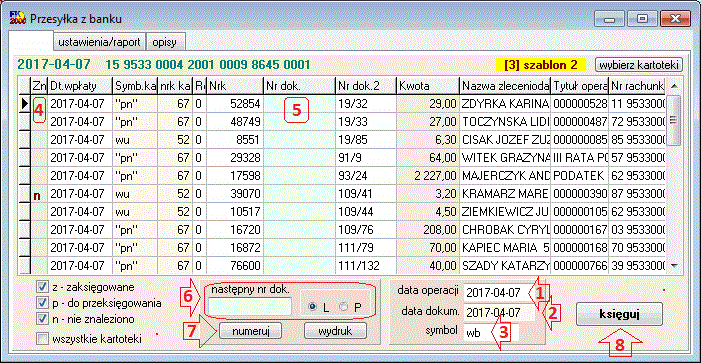The width and height of the screenshot is (701, 363).
Task: Click the wydruk button
Action: click(x=335, y=331)
